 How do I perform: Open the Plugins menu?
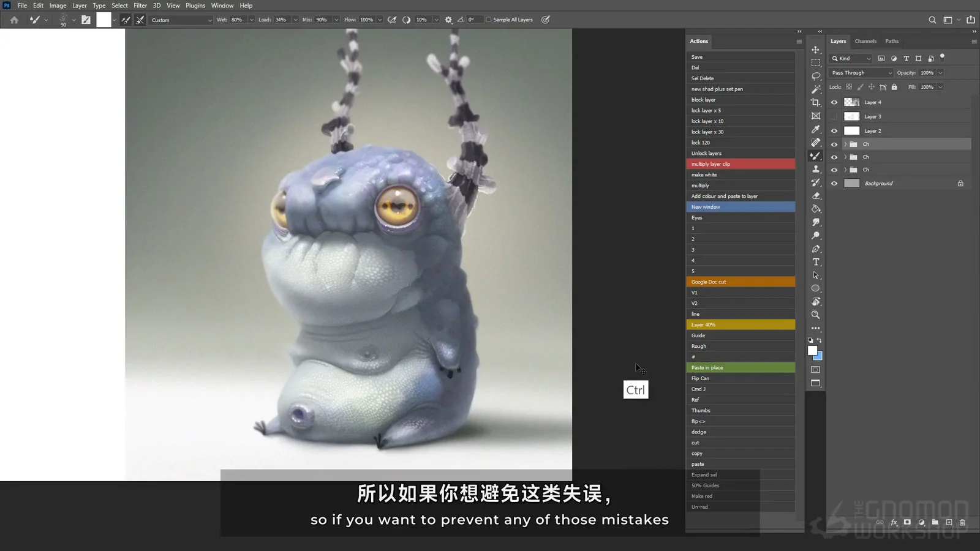pos(195,6)
